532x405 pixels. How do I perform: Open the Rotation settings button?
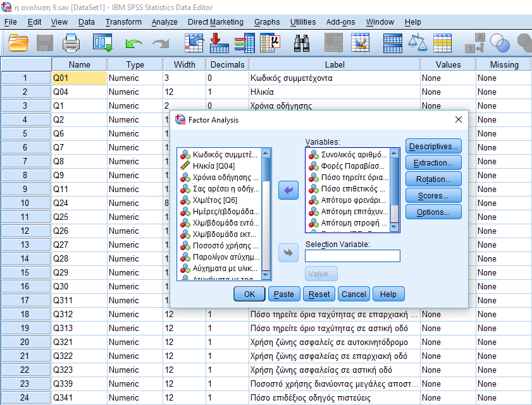click(x=433, y=179)
